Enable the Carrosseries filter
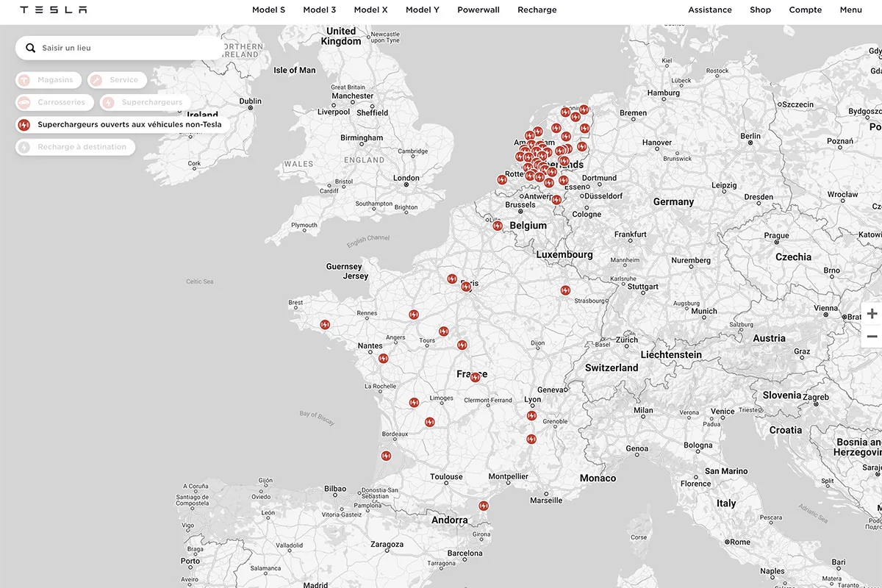882x588 pixels. tap(54, 102)
